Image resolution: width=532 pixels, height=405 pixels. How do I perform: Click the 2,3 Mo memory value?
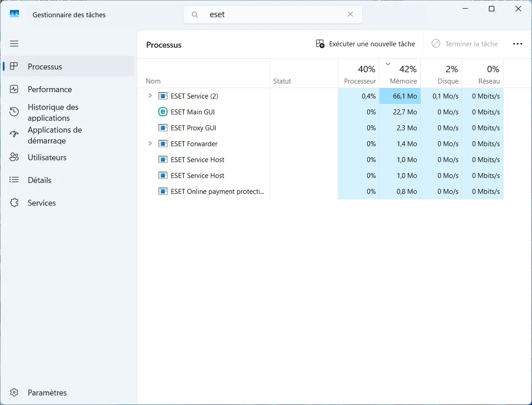point(407,128)
